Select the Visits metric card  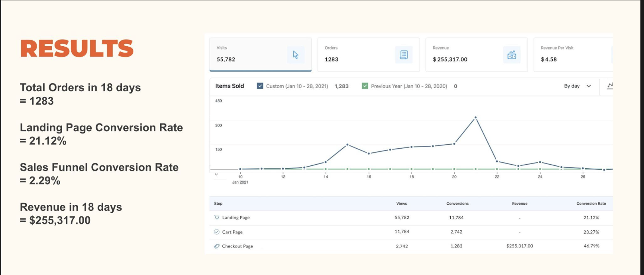(261, 55)
